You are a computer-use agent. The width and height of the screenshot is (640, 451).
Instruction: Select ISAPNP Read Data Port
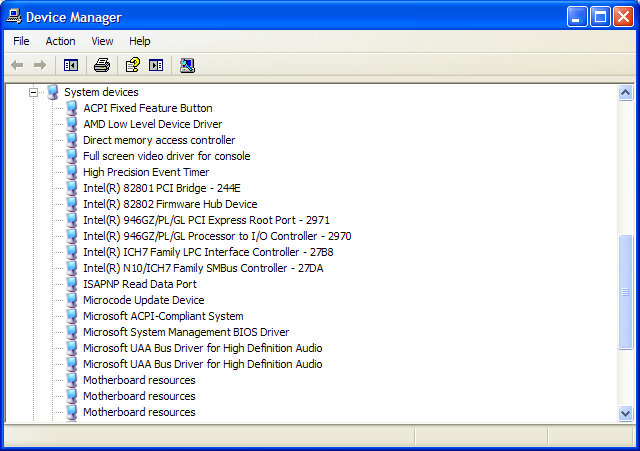click(x=139, y=284)
